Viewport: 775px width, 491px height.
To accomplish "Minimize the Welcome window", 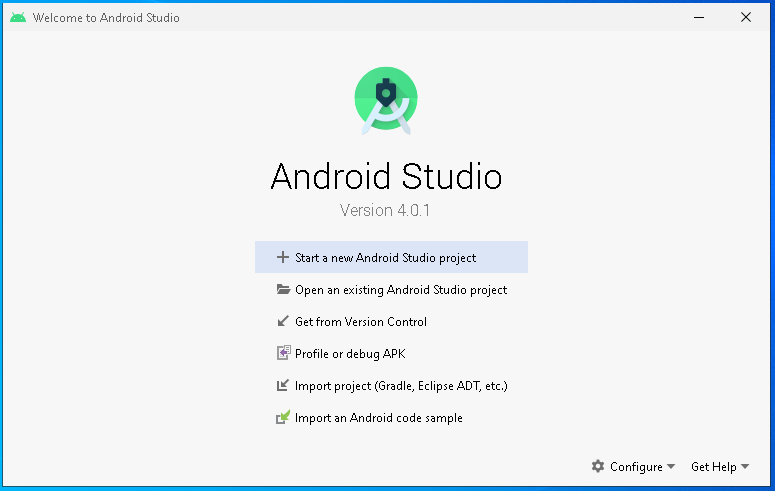I will 699,17.
